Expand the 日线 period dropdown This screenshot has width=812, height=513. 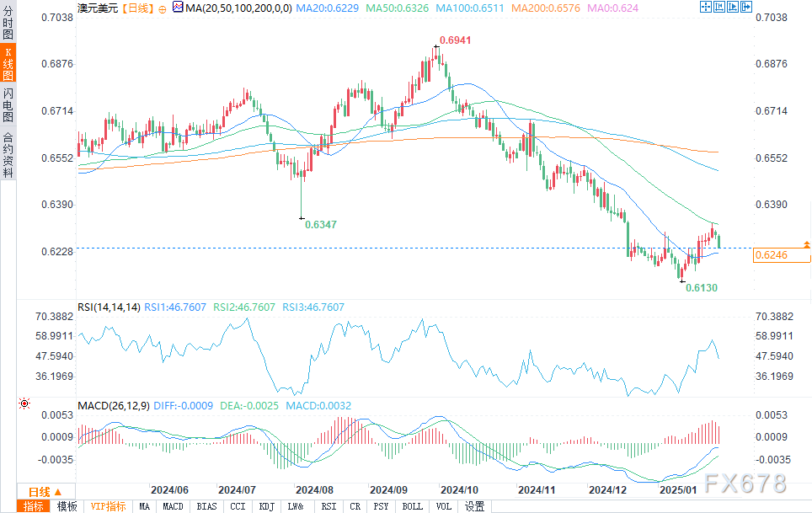[x=45, y=492]
